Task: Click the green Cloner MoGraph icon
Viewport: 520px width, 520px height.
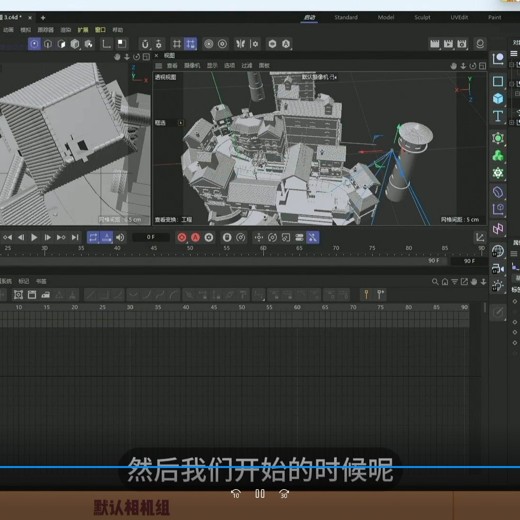Action: [498, 155]
